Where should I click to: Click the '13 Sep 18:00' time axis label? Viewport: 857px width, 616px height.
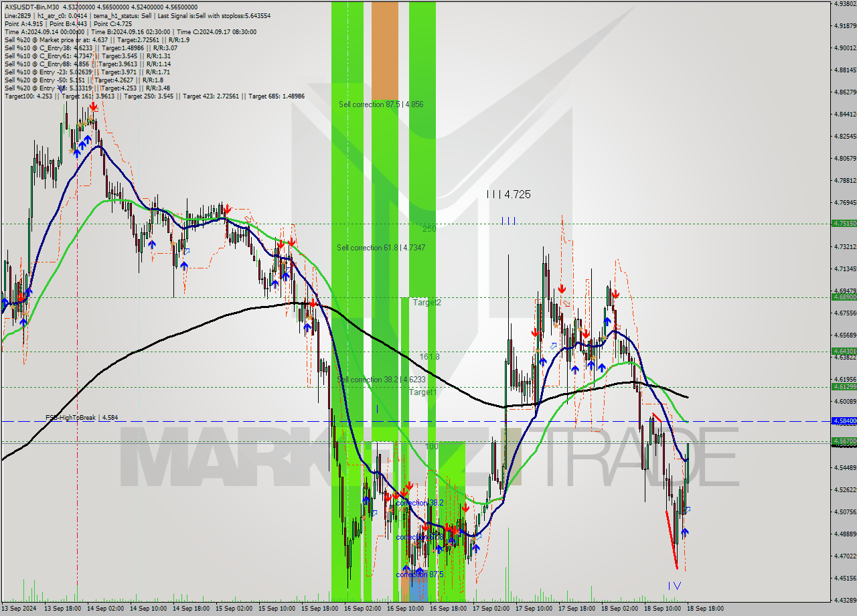(x=64, y=609)
